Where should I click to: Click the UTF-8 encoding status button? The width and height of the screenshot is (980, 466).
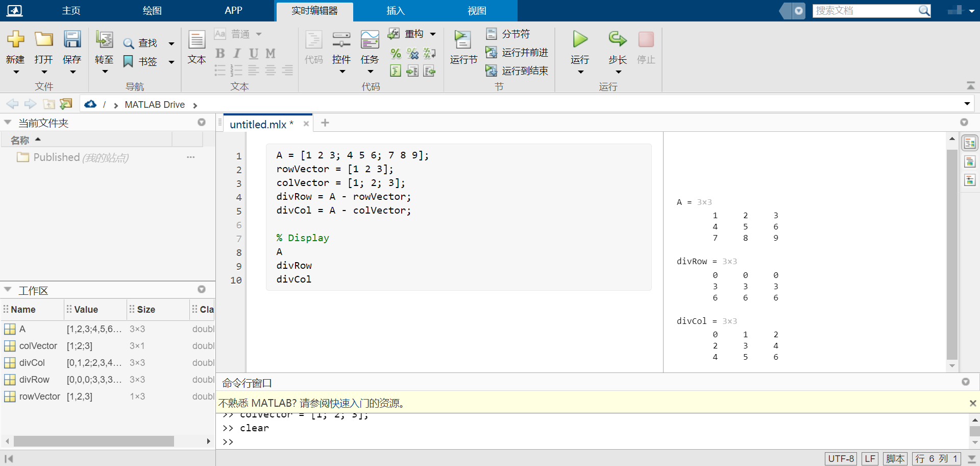click(x=841, y=459)
